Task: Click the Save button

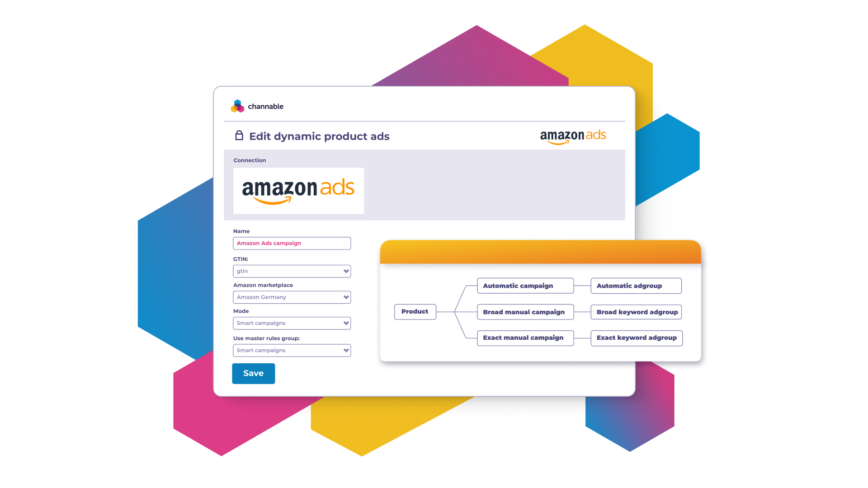Action: pos(253,373)
